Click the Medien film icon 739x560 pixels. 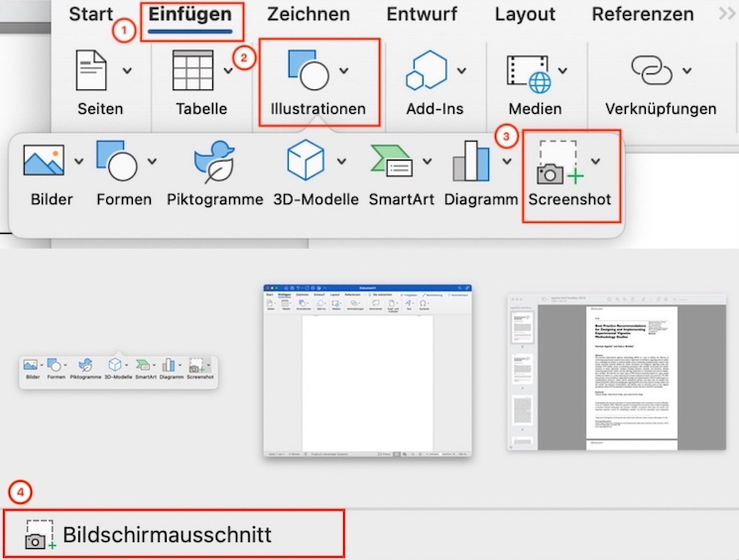pyautogui.click(x=529, y=74)
